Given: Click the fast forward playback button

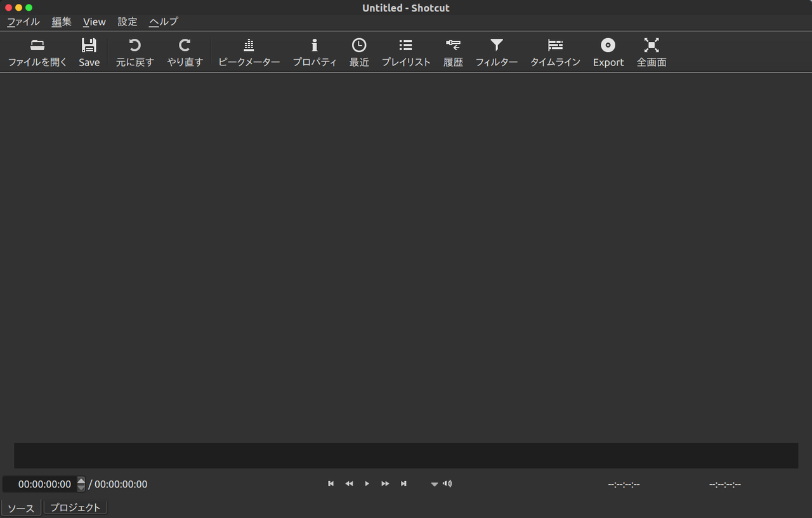Looking at the screenshot, I should pyautogui.click(x=385, y=484).
